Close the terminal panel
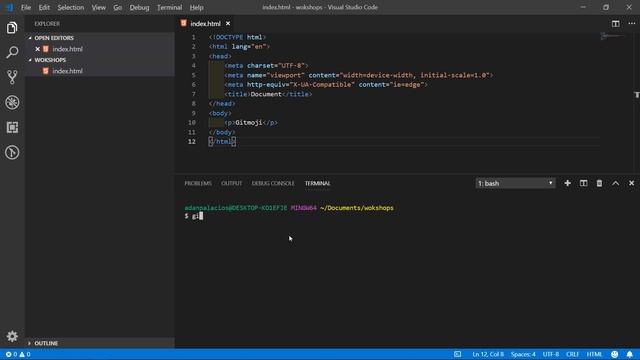This screenshot has height=360, width=640. (631, 183)
